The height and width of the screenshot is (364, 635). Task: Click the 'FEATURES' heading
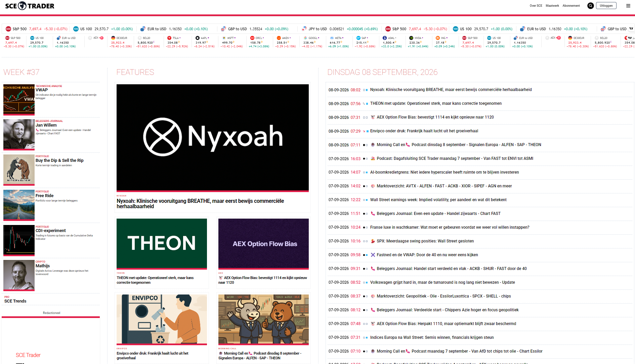click(x=135, y=72)
